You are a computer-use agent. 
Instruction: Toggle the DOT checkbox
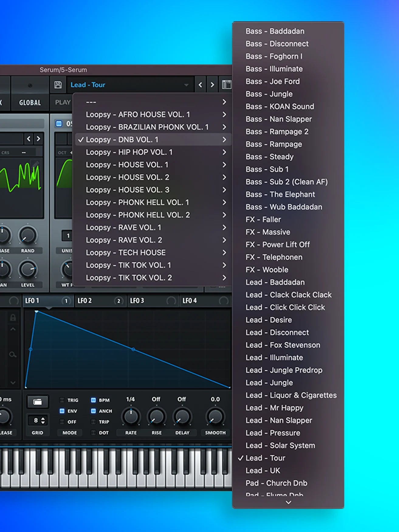pos(93,433)
